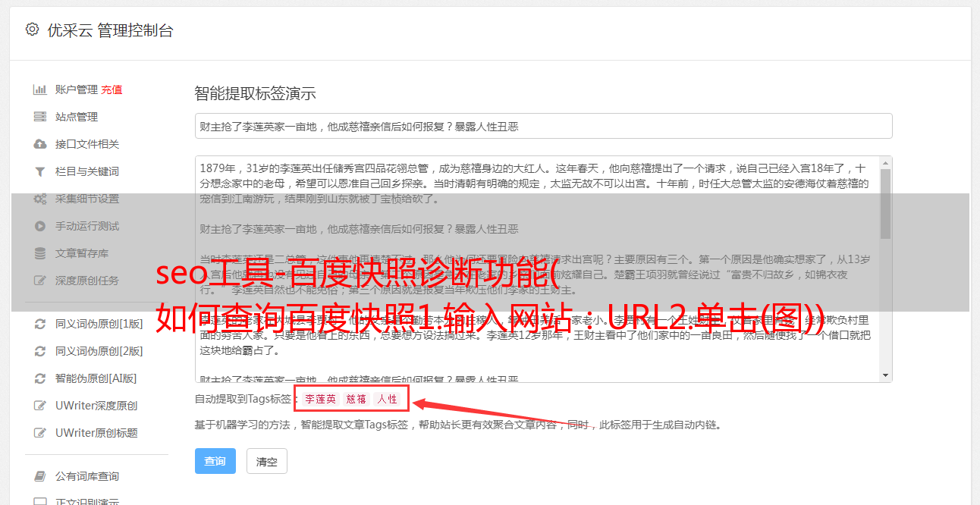Click the 人性 extracted tag
This screenshot has width=980, height=505.
pos(387,399)
